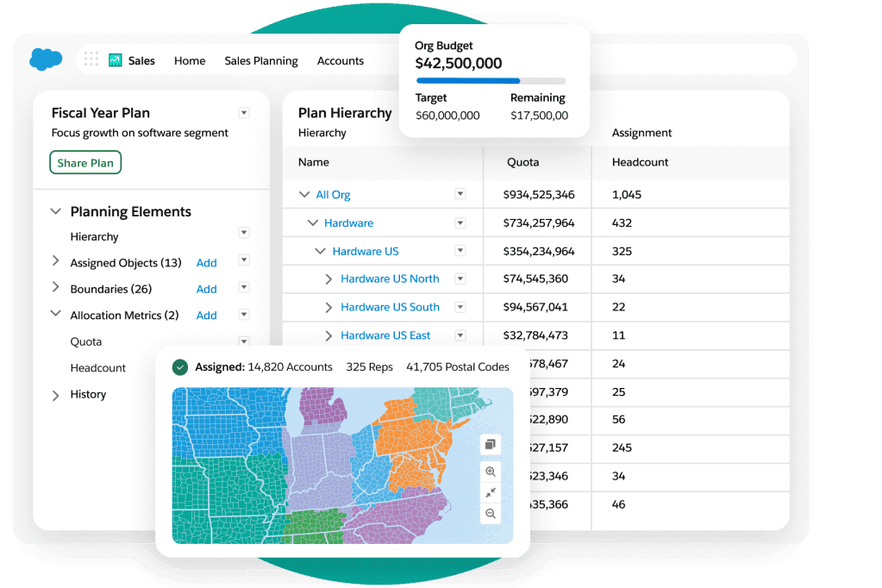The width and height of the screenshot is (882, 588).
Task: Click the layers icon on the map
Action: click(x=491, y=445)
